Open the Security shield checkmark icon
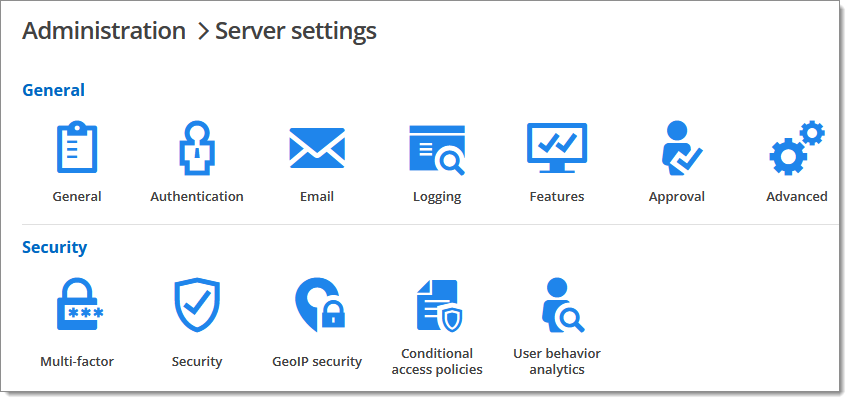Viewport: 850px width, 402px height. coord(197,305)
